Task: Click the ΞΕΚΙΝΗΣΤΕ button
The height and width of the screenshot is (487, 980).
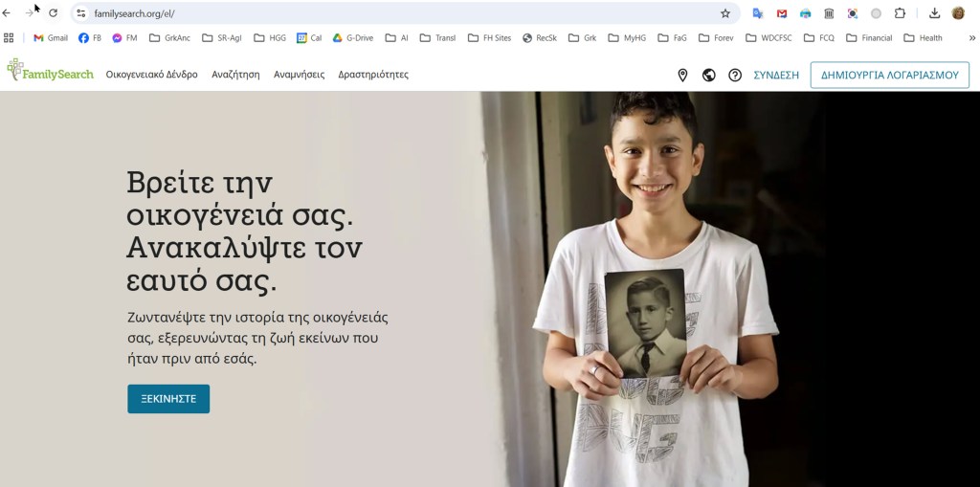Action: pos(168,399)
